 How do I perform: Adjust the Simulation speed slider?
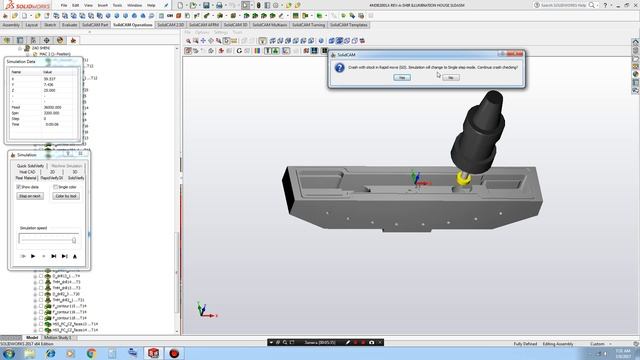pyautogui.click(x=49, y=240)
